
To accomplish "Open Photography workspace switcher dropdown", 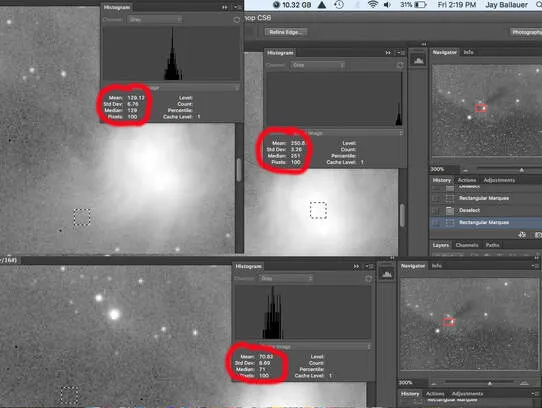I will [x=526, y=32].
